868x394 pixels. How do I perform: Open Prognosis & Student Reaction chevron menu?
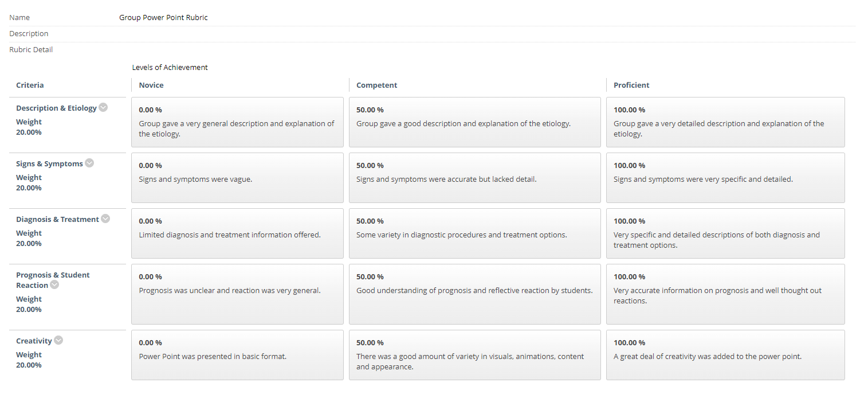coord(54,284)
